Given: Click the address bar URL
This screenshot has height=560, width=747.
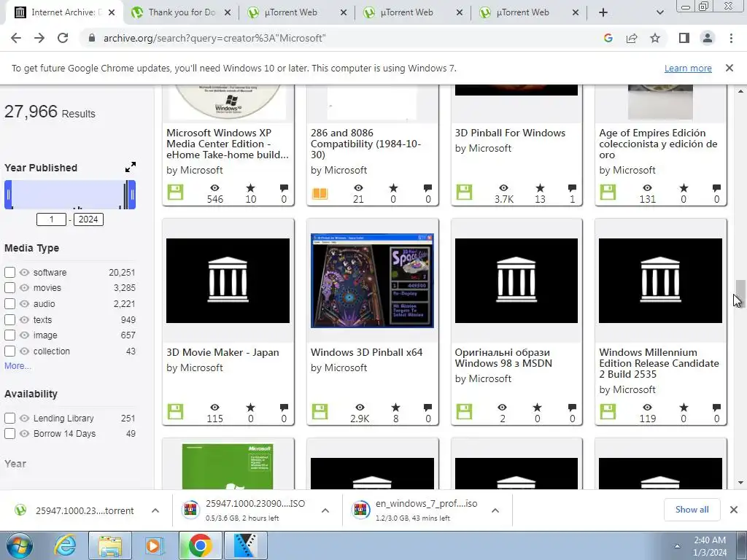Looking at the screenshot, I should point(214,38).
